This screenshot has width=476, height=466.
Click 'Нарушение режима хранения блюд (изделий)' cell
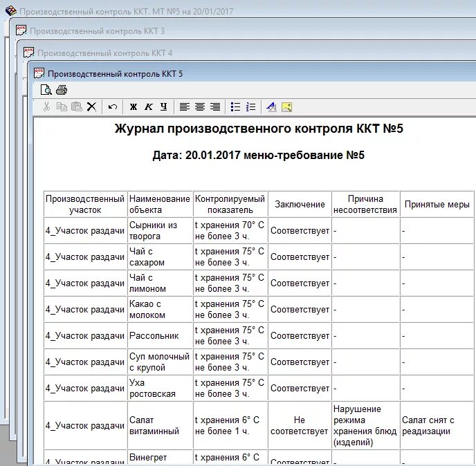point(365,425)
